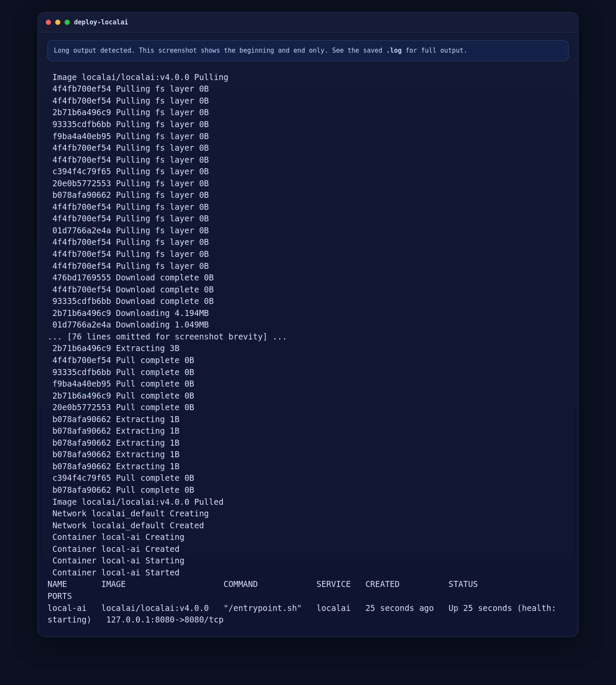616x685 pixels.
Task: Click 'local-ai' in the container table row
Action: pyautogui.click(x=67, y=608)
